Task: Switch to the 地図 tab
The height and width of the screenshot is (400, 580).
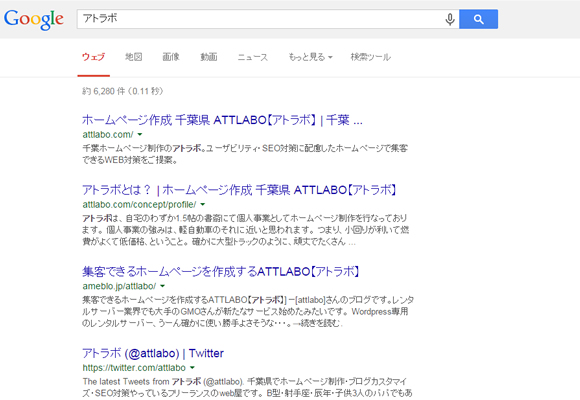Action: (134, 57)
